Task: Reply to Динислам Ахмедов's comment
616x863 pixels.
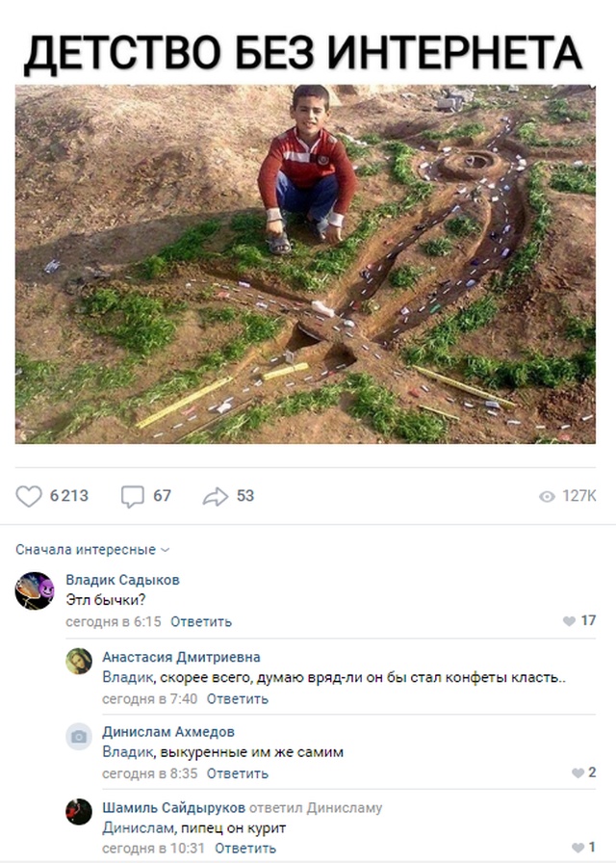Action: pos(238,773)
